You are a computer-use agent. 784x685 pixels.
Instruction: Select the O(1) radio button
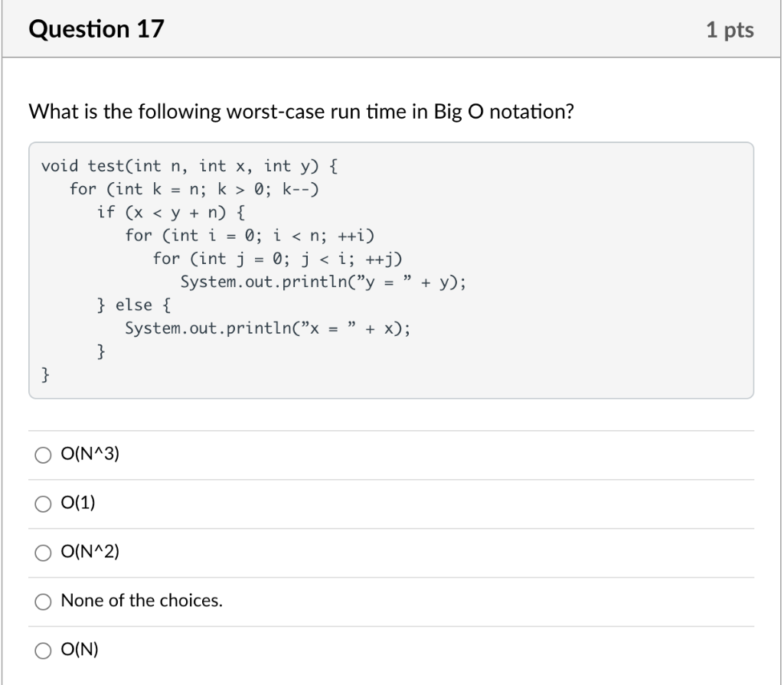[43, 504]
